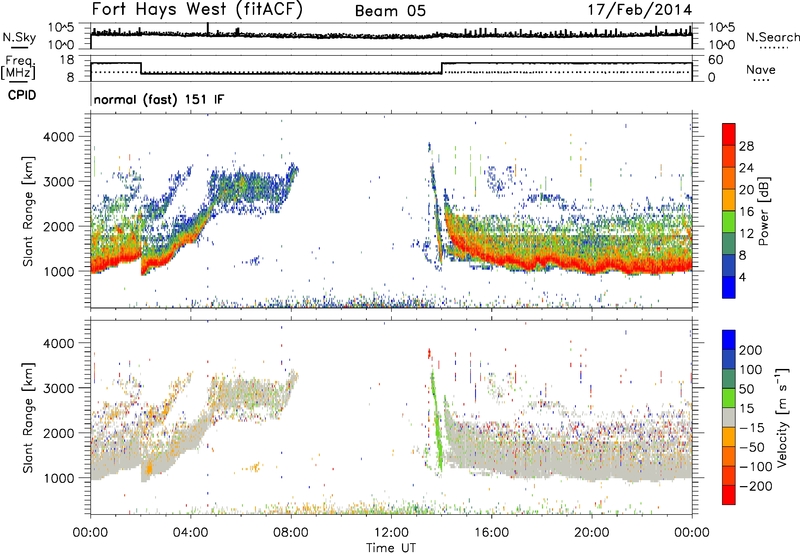Click the '4' power colorbar value
Screen dimensions: 800x554
pos(742,277)
